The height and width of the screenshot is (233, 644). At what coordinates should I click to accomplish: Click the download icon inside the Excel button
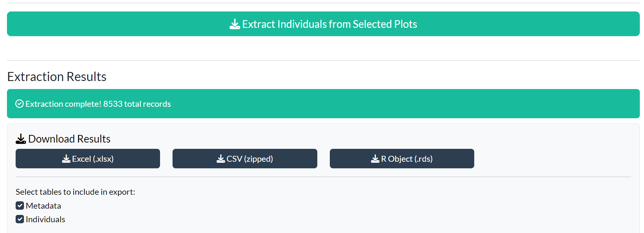coord(66,159)
